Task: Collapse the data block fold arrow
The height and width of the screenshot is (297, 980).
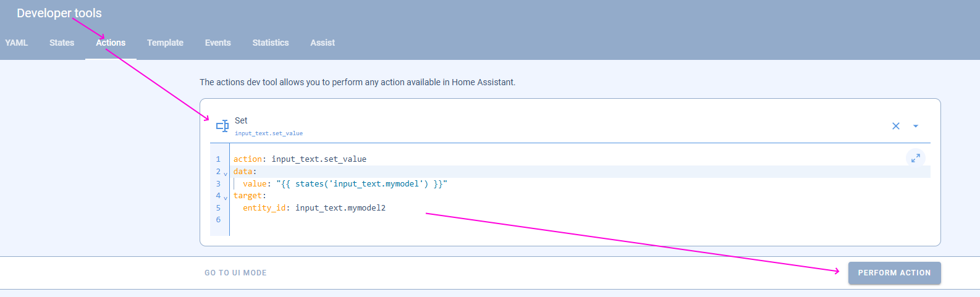Action: coord(226,174)
